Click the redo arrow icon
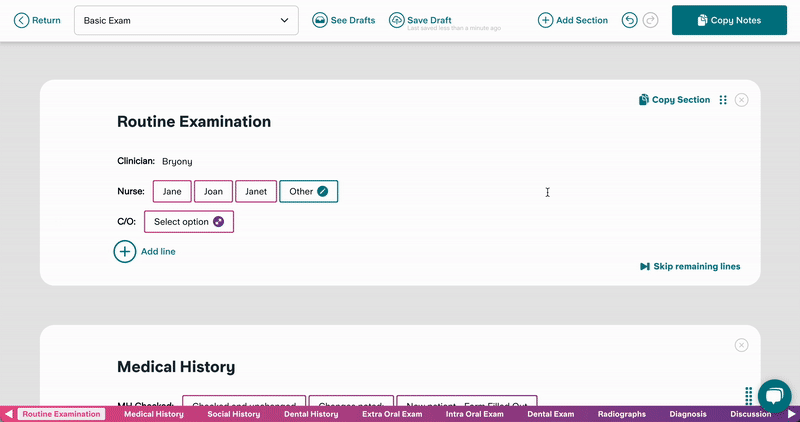This screenshot has width=800, height=422. (651, 20)
